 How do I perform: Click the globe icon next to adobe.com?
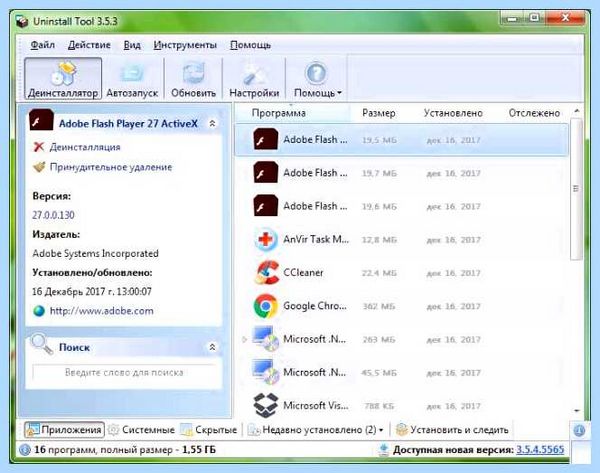click(x=39, y=311)
